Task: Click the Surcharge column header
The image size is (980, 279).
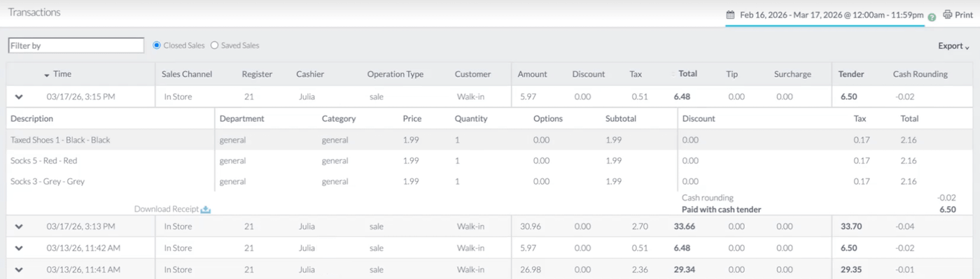Action: tap(792, 74)
